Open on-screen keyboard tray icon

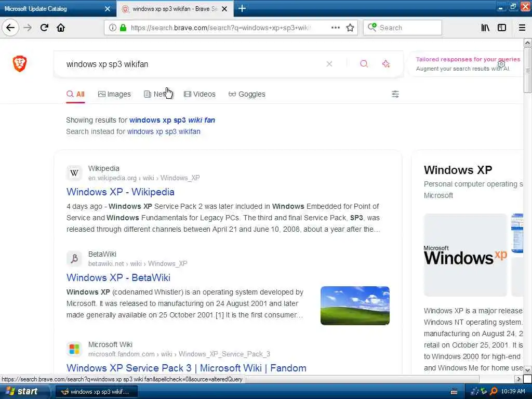(x=454, y=392)
